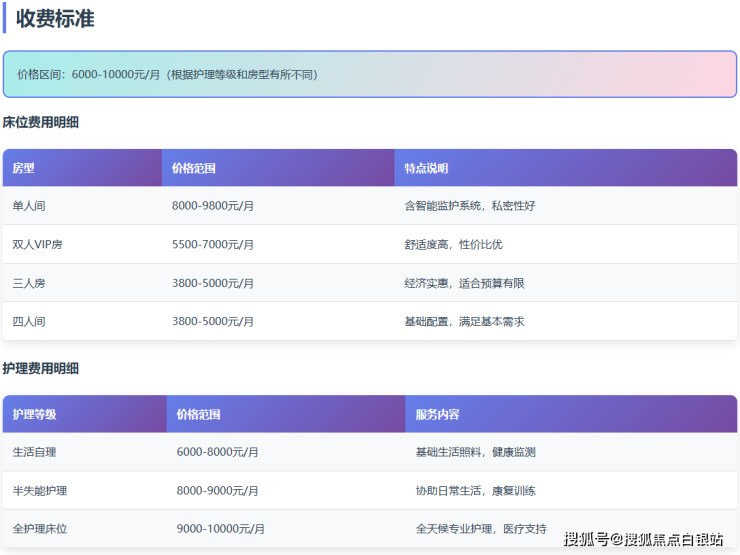740x555 pixels.
Task: Click the 收费标准 page heading
Action: pyautogui.click(x=55, y=18)
